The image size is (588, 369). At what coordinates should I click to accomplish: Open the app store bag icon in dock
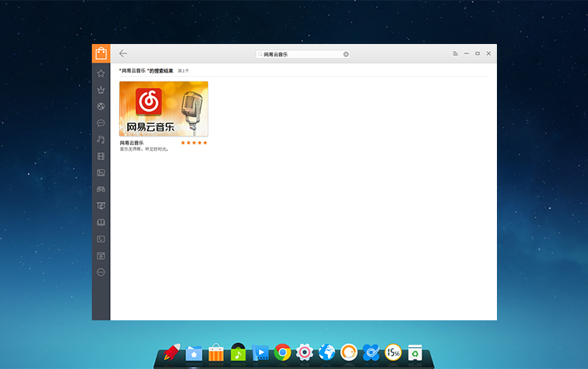click(x=216, y=353)
